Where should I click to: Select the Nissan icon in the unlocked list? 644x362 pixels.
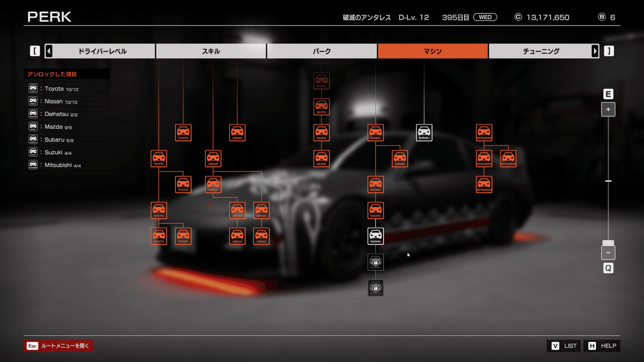pos(33,101)
